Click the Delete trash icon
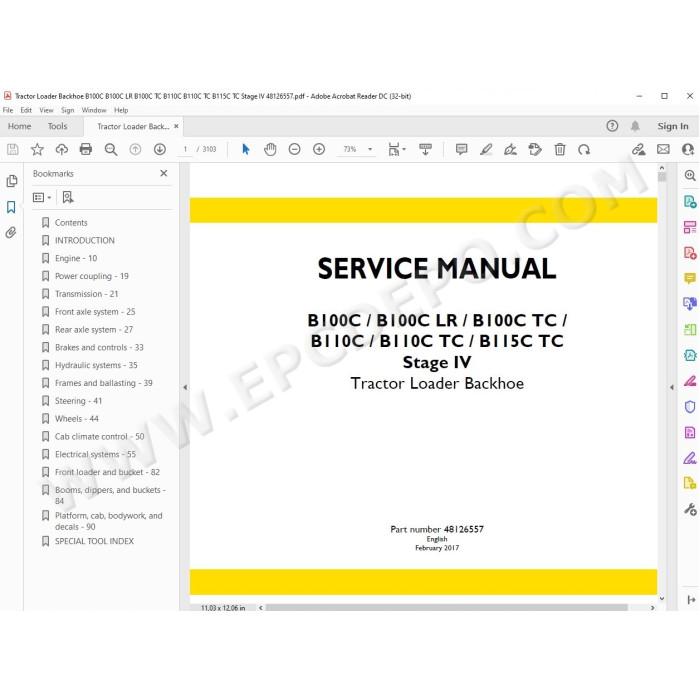The width and height of the screenshot is (700, 700). coord(560,149)
